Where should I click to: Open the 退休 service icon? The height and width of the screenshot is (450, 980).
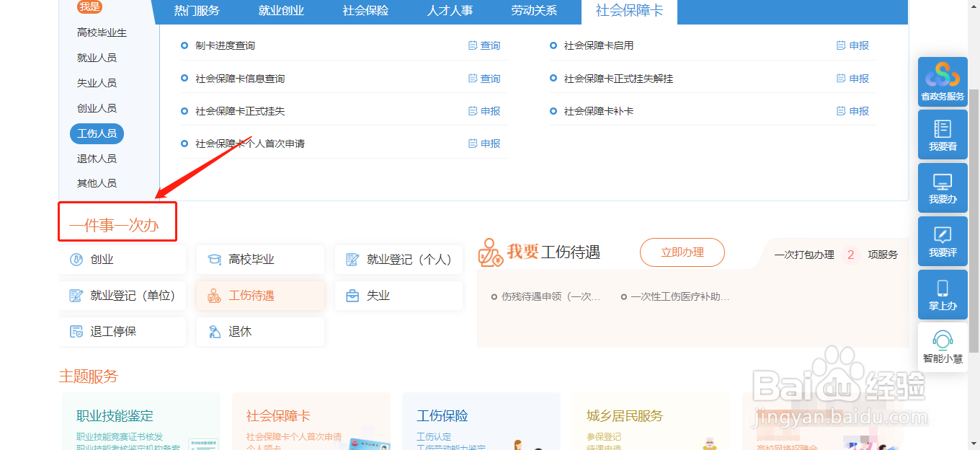click(260, 332)
